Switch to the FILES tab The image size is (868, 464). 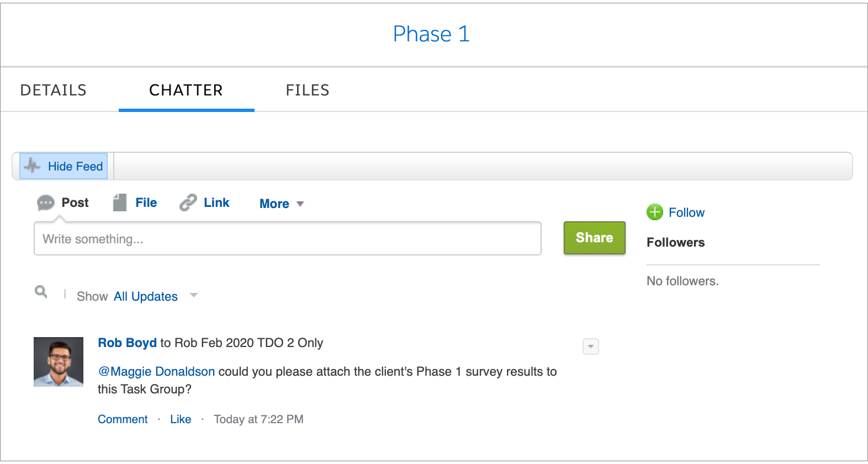(x=308, y=90)
